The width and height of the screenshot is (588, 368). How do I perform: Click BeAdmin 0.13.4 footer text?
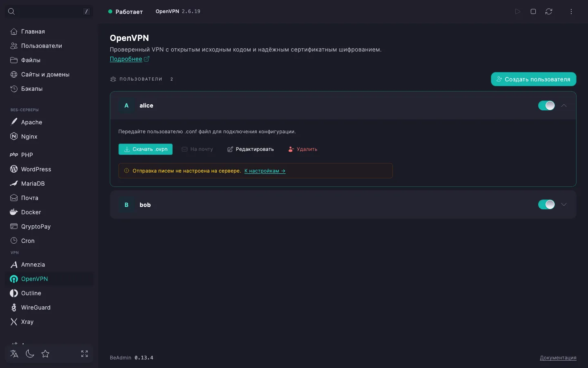tap(131, 358)
